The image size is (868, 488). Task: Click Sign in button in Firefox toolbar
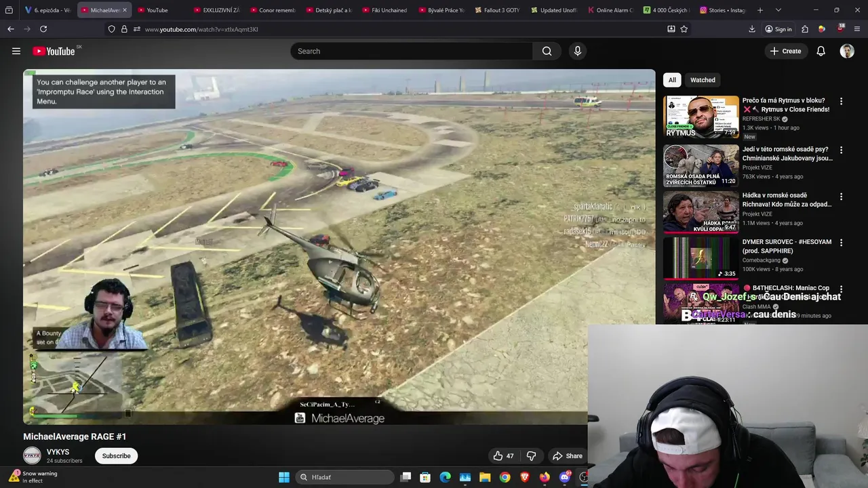tap(778, 29)
